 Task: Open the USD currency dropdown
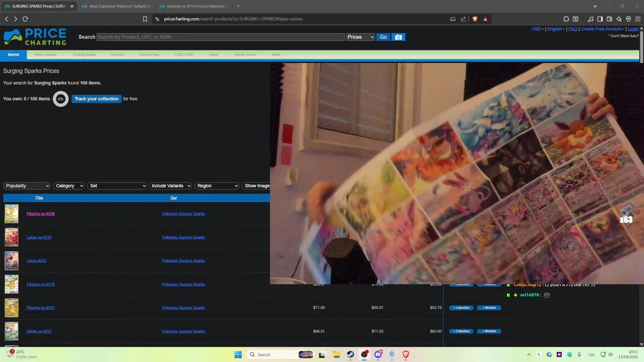tap(538, 29)
